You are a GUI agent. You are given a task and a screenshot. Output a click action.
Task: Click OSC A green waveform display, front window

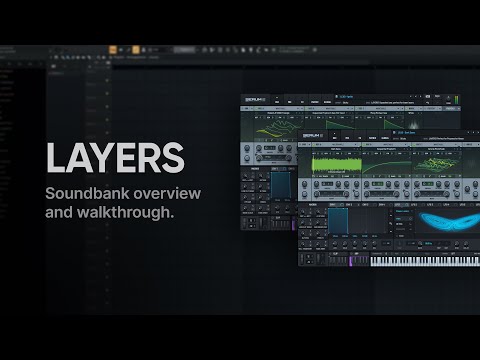337,165
